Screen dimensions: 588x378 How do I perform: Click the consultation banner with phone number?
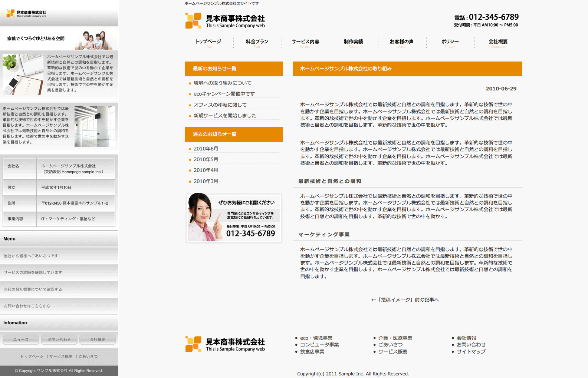tap(234, 218)
